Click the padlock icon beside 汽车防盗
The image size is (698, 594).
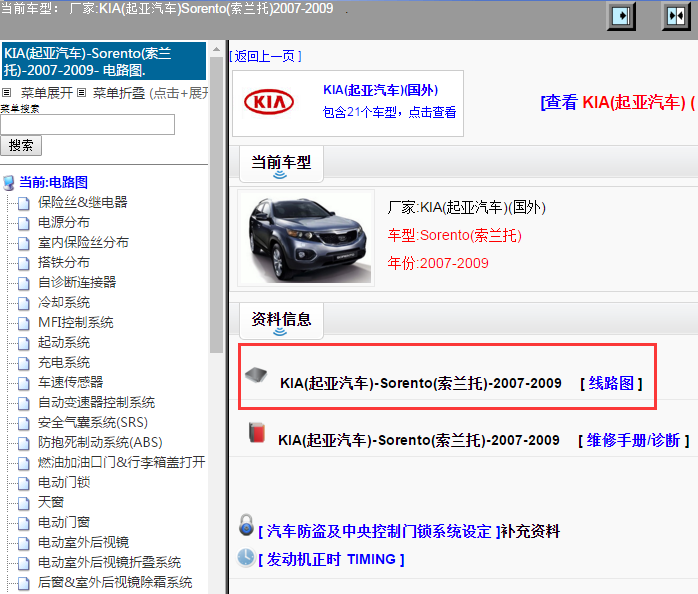(x=246, y=525)
